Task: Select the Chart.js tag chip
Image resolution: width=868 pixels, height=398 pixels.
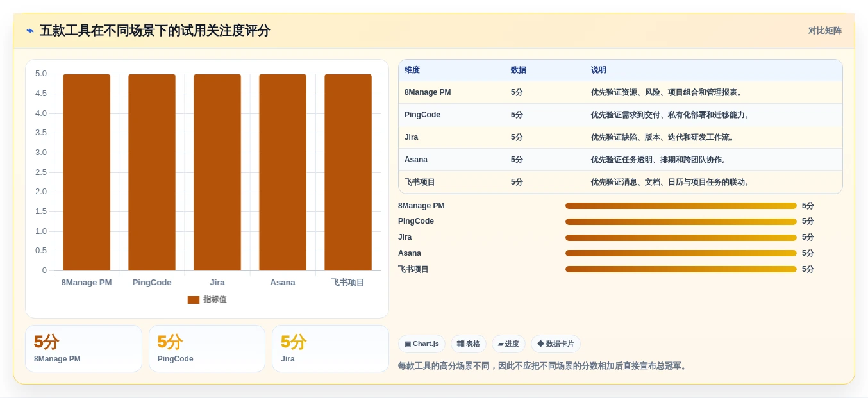Action: [422, 344]
